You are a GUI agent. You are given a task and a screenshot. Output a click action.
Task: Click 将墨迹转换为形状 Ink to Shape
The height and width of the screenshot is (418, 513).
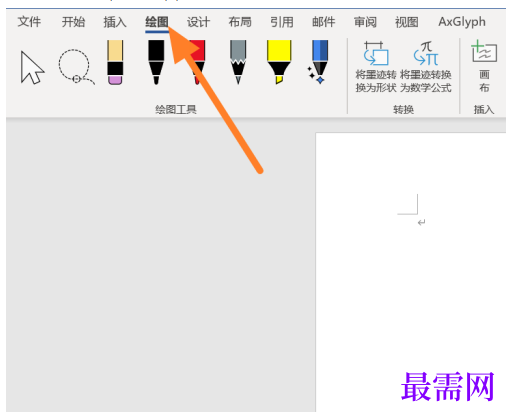click(x=376, y=67)
